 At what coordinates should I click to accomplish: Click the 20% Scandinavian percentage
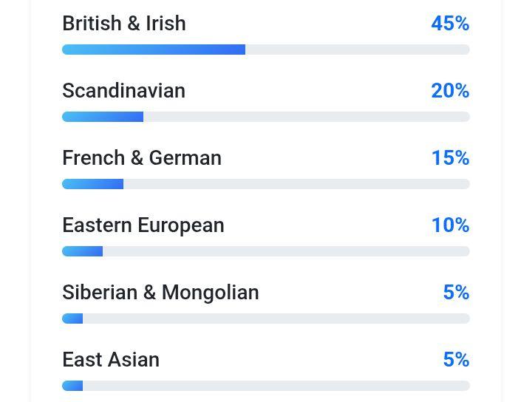tap(450, 91)
